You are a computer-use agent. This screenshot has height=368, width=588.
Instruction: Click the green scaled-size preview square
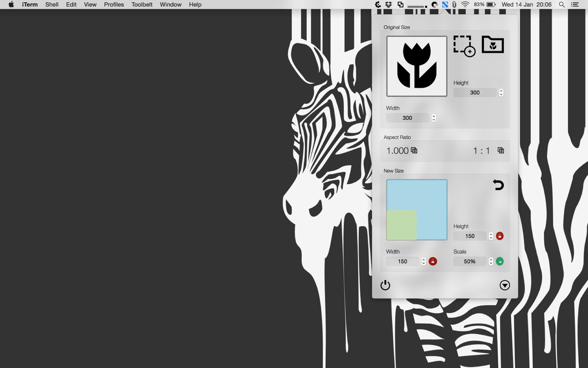point(401,225)
